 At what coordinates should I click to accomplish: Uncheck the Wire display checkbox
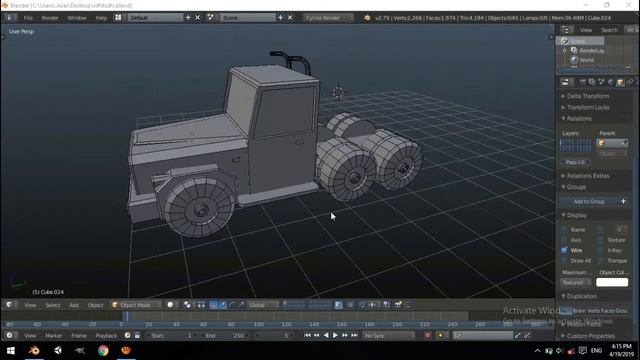pyautogui.click(x=564, y=250)
